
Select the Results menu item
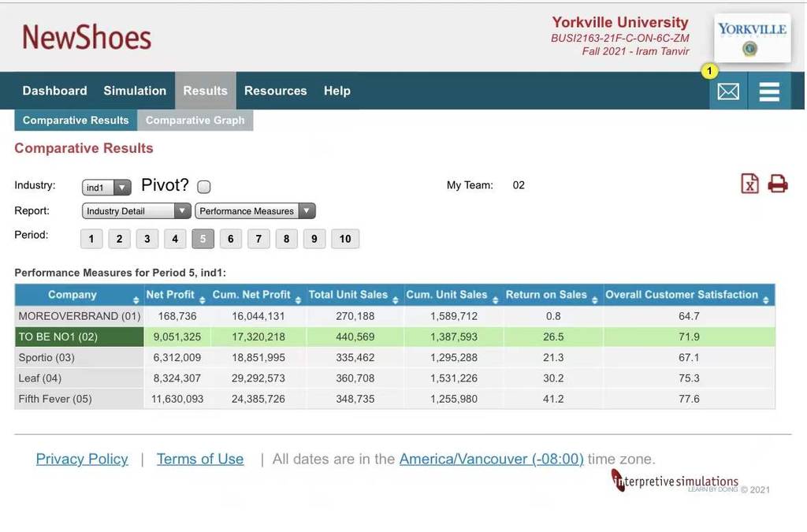tap(206, 91)
